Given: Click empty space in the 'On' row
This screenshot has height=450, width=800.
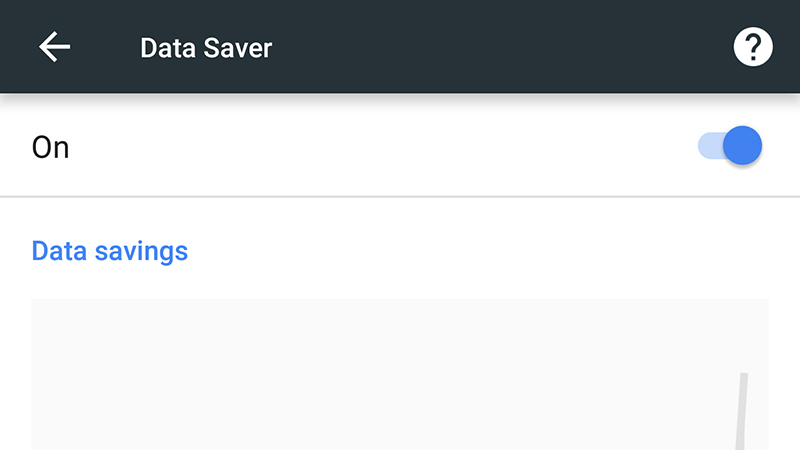Looking at the screenshot, I should click(x=383, y=147).
